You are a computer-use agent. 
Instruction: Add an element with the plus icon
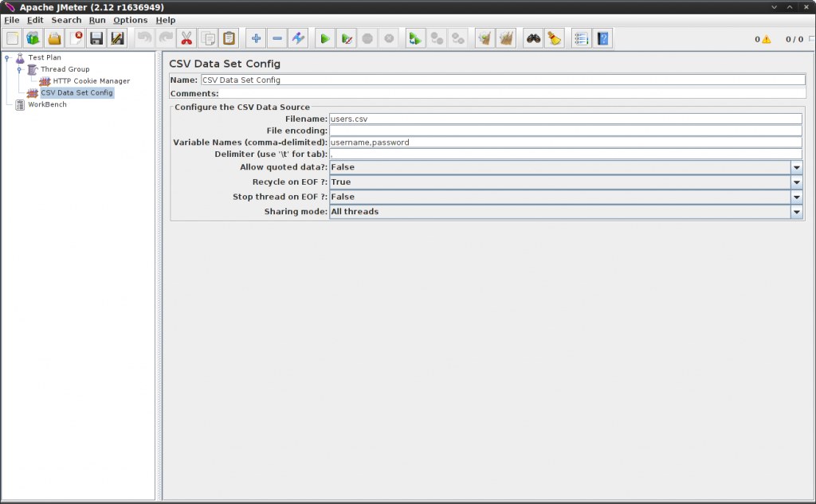coord(255,37)
